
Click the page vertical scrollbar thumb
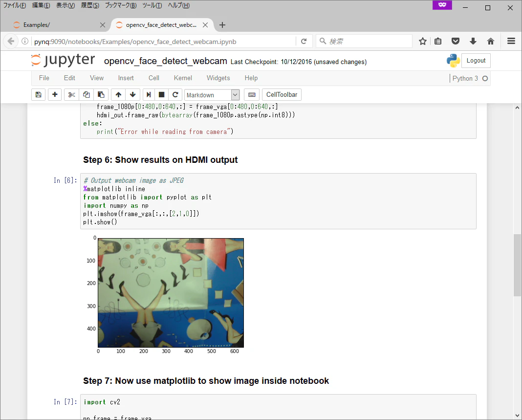[x=517, y=265]
